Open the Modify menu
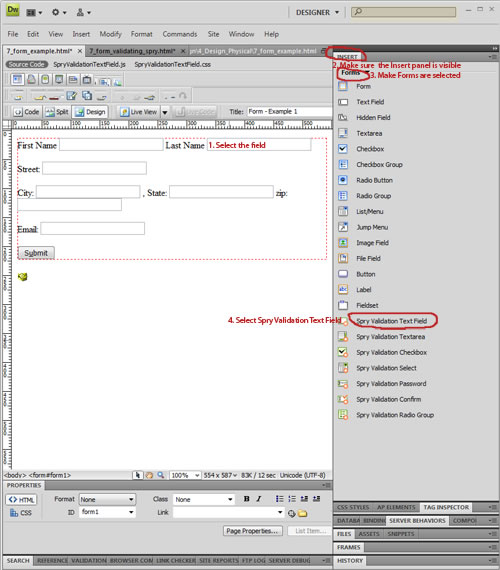 pyautogui.click(x=110, y=34)
